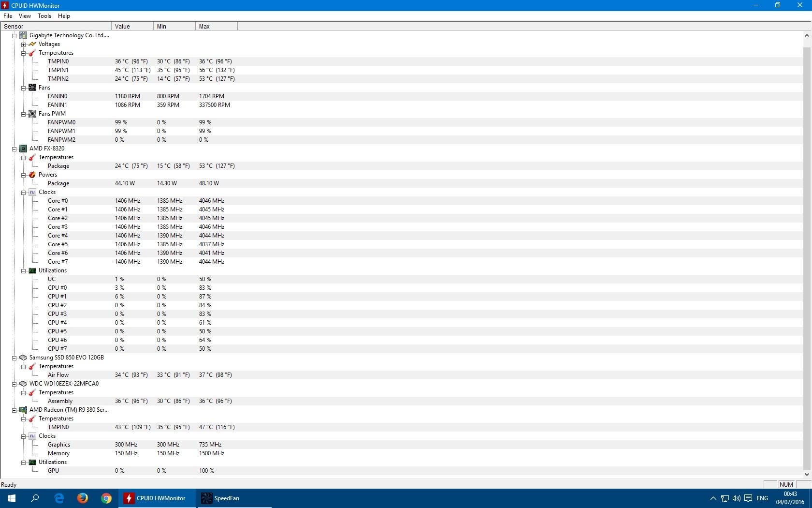Collapse the Powers node
This screenshot has width=812, height=508.
[23, 175]
